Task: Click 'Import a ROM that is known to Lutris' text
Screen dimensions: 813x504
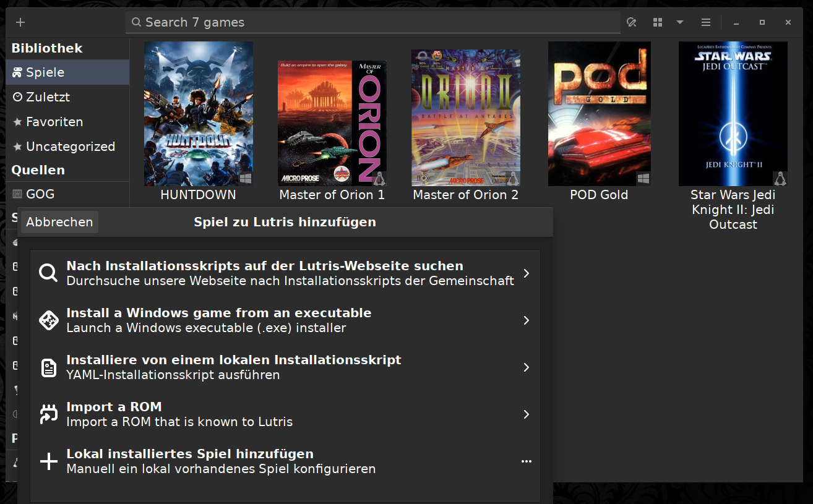Action: tap(179, 422)
